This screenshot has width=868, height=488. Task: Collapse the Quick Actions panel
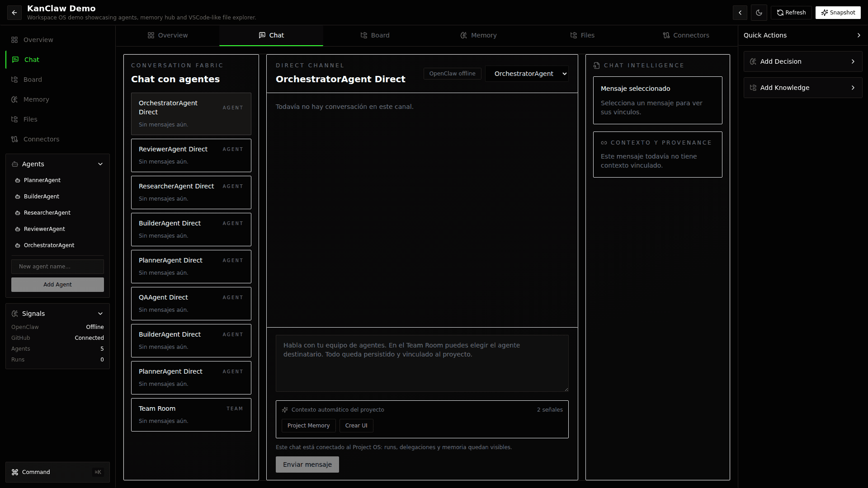(859, 35)
